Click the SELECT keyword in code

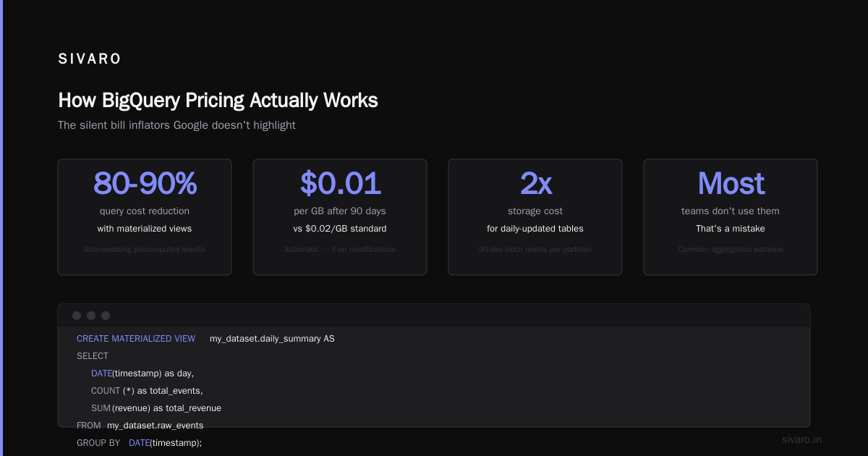pyautogui.click(x=93, y=356)
